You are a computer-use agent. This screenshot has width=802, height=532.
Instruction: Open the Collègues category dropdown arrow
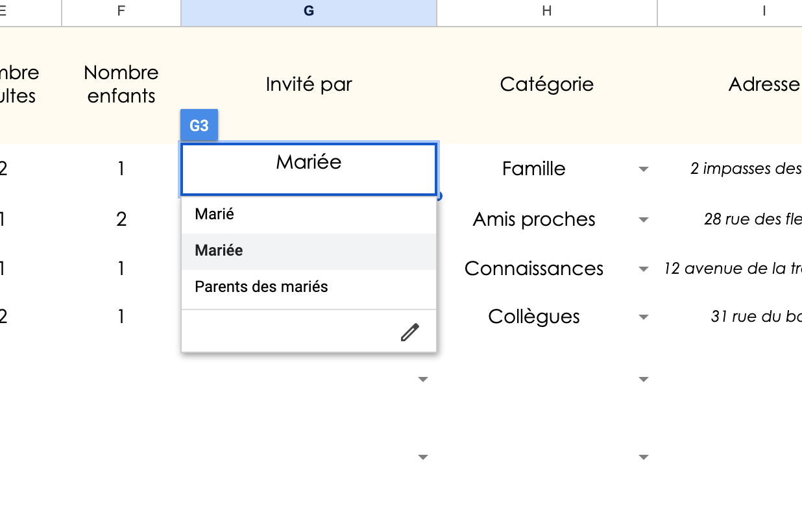coord(643,317)
